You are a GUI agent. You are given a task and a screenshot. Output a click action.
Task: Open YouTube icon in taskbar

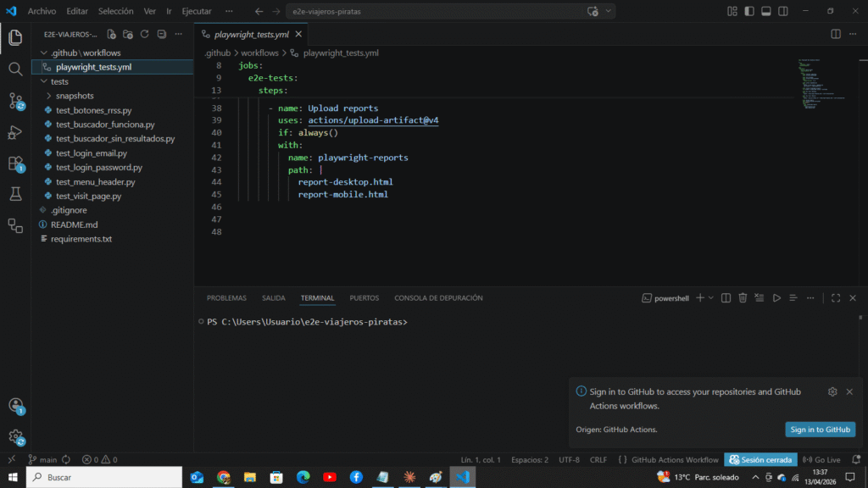[330, 477]
